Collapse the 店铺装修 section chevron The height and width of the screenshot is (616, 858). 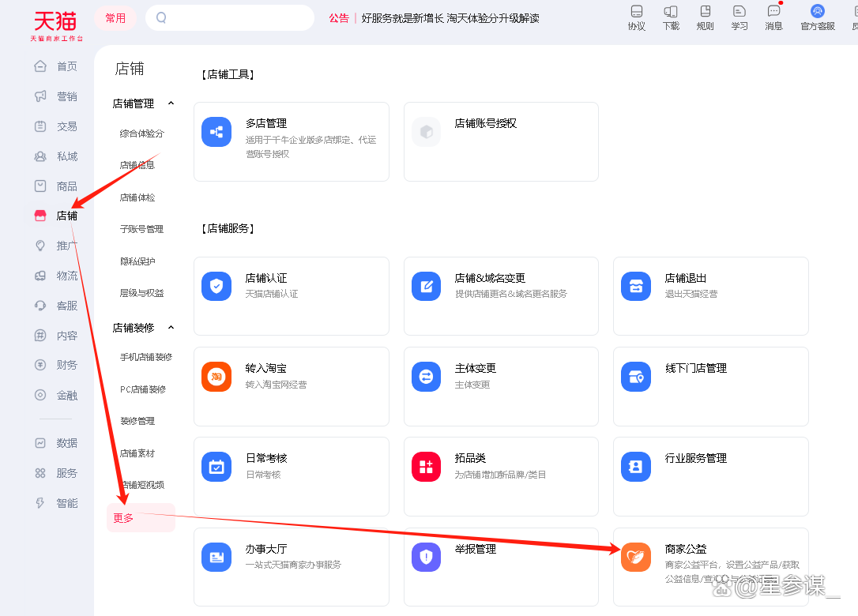(171, 328)
